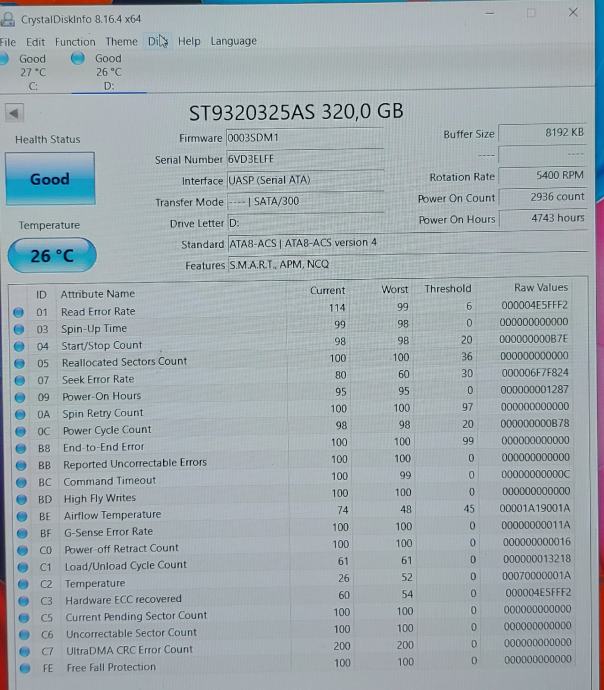Close the CrystalDiskInfo window
Screen dimensions: 604x690
point(573,12)
